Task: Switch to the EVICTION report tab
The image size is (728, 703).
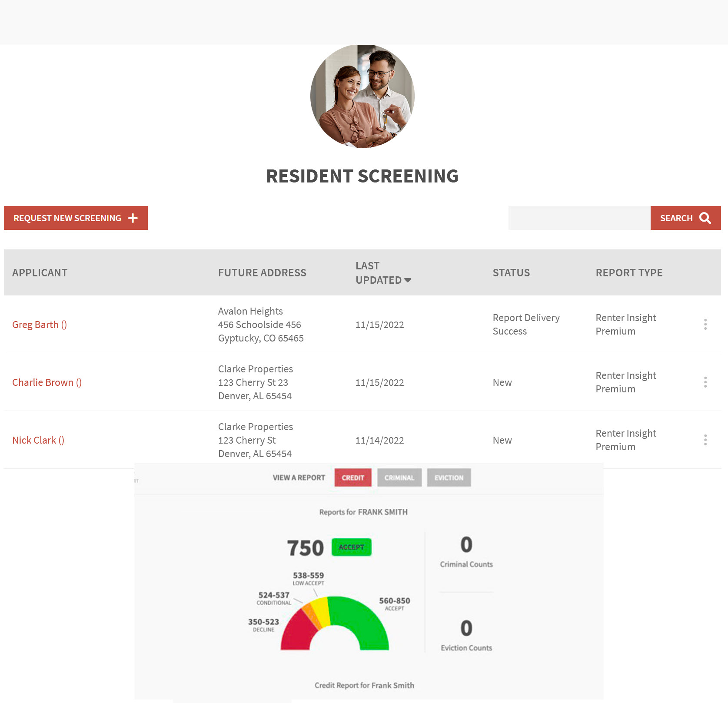Action: tap(449, 477)
